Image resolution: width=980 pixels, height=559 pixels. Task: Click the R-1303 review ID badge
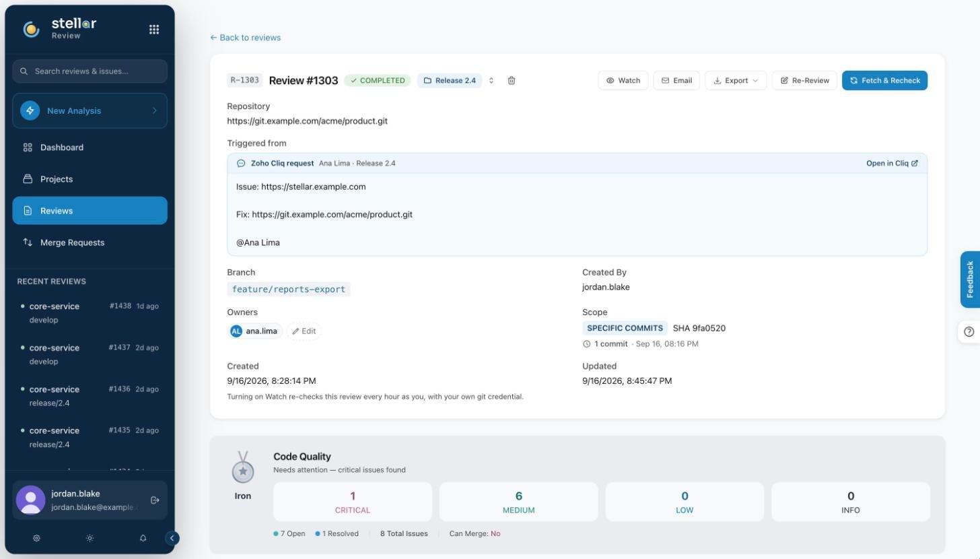pos(245,81)
